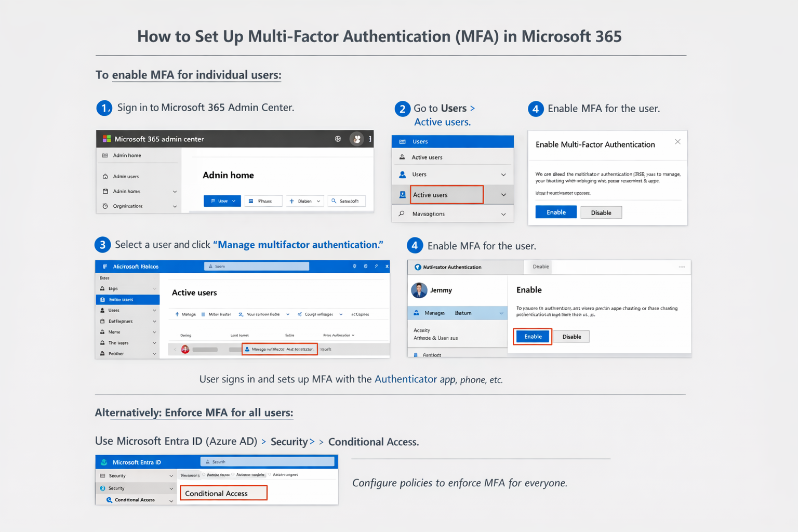Click the card icon in the blue Users header
Screen dimensions: 798x532
[403, 141]
